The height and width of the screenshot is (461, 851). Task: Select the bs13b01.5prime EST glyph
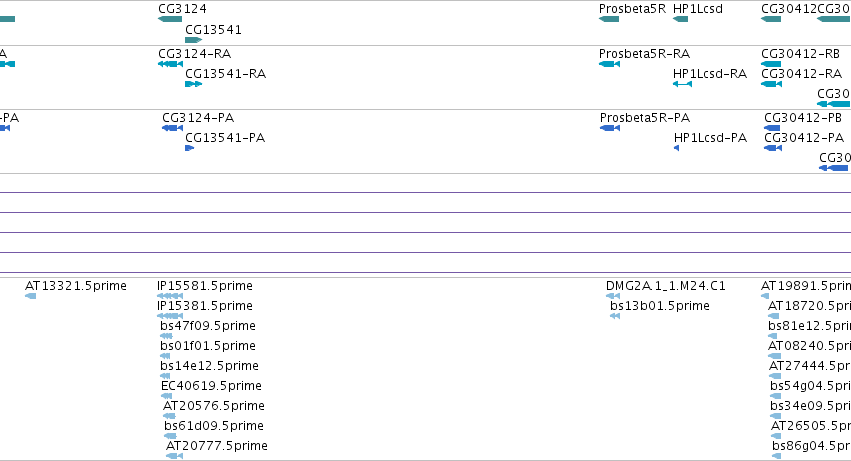click(615, 316)
